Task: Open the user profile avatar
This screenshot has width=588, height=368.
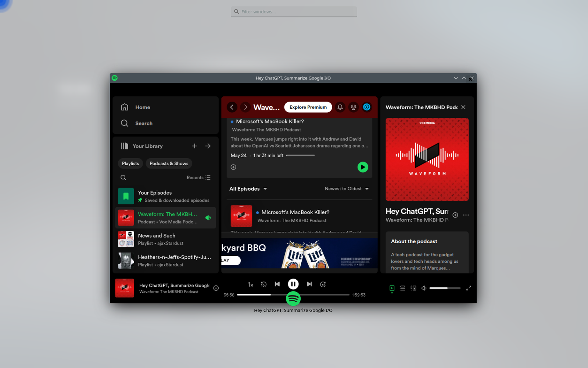Action: pyautogui.click(x=367, y=107)
